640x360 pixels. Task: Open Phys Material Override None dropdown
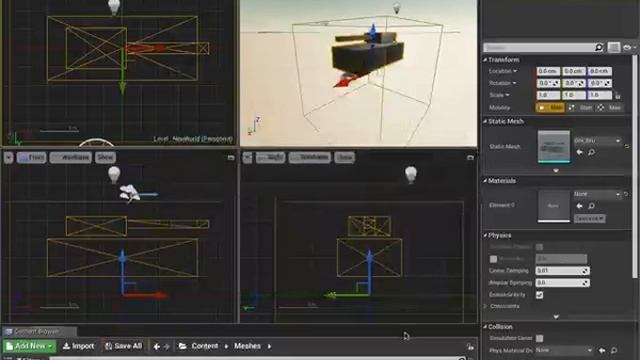[x=564, y=350]
